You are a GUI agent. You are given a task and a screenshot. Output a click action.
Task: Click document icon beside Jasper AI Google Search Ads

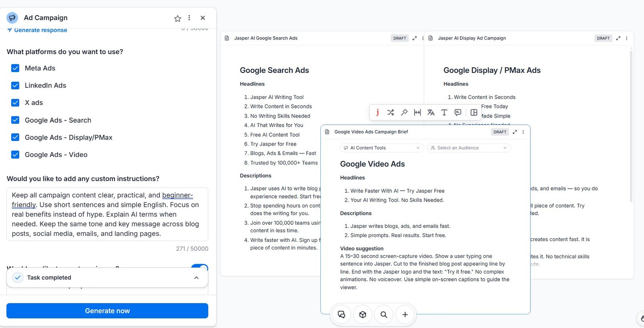227,38
